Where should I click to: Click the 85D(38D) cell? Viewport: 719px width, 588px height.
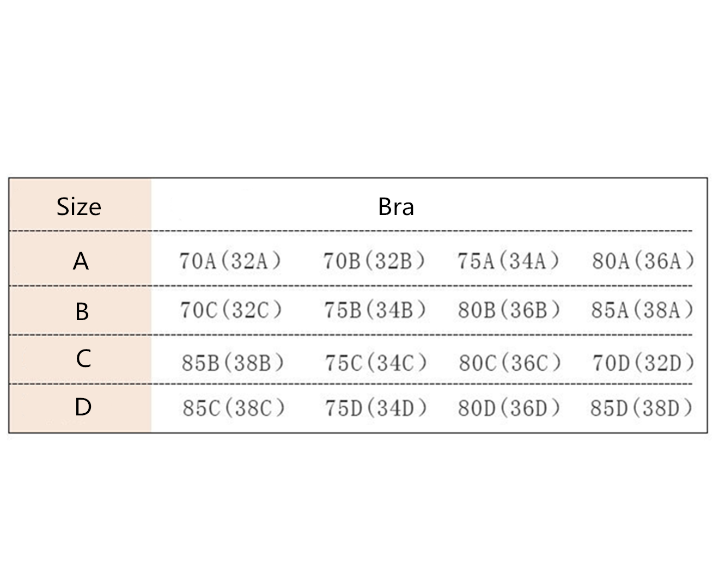[x=642, y=408]
